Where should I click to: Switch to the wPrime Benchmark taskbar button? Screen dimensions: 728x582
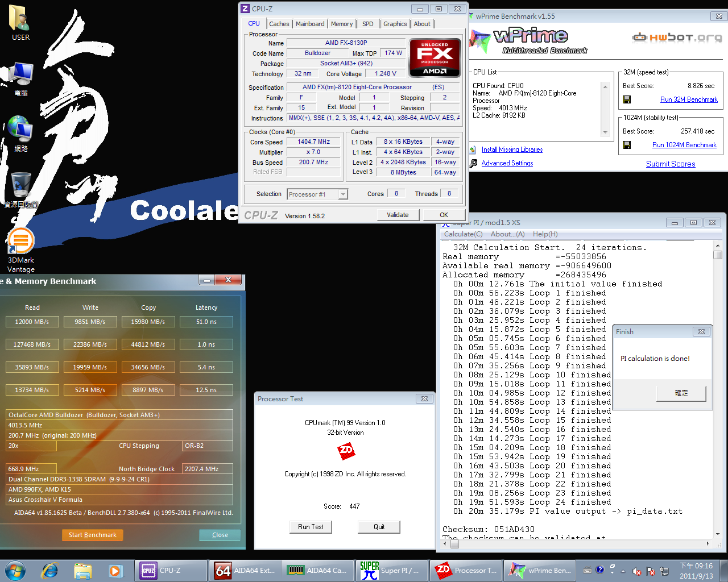tap(539, 570)
